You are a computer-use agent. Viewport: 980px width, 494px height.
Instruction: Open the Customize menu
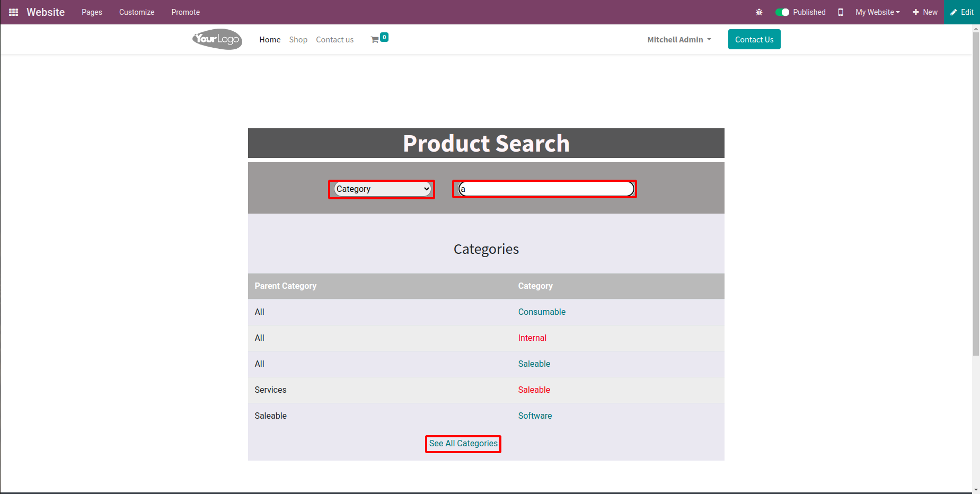click(x=137, y=12)
